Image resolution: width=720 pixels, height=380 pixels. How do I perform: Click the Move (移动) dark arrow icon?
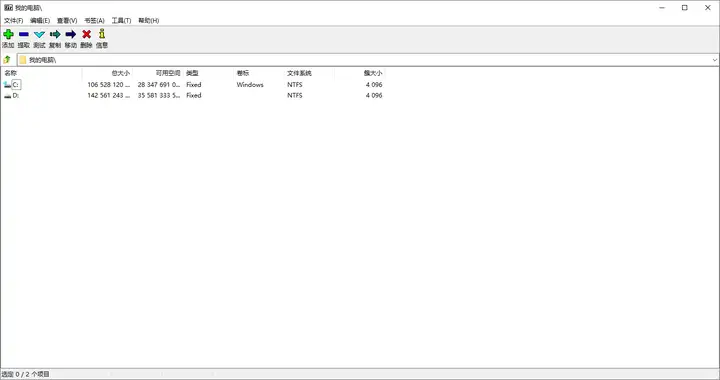coord(71,34)
